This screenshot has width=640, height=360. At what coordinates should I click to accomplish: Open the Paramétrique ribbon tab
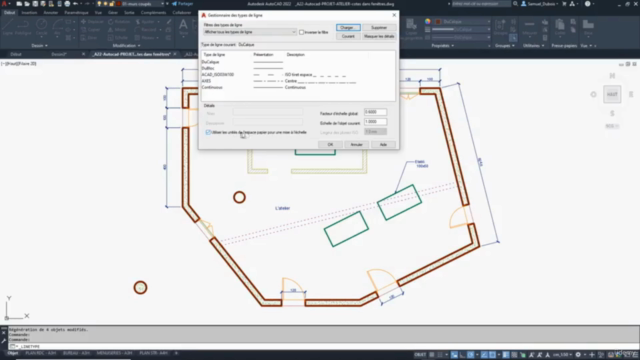(76, 13)
